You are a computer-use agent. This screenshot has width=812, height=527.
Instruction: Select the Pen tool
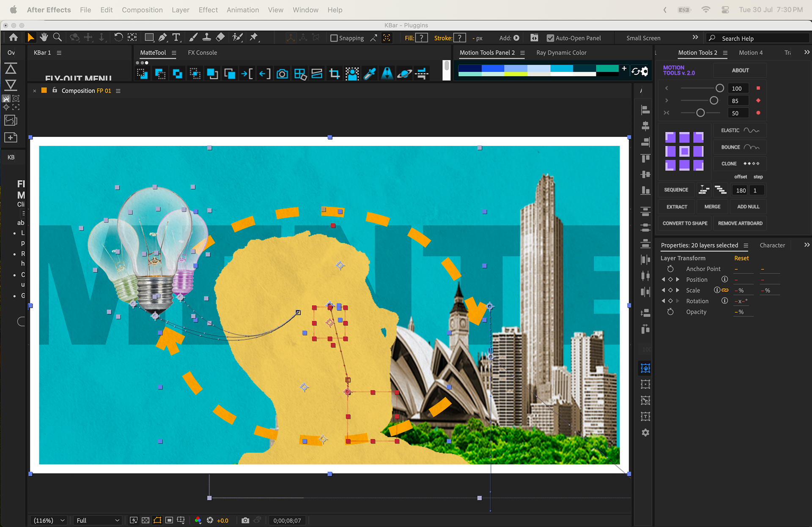[x=162, y=38]
